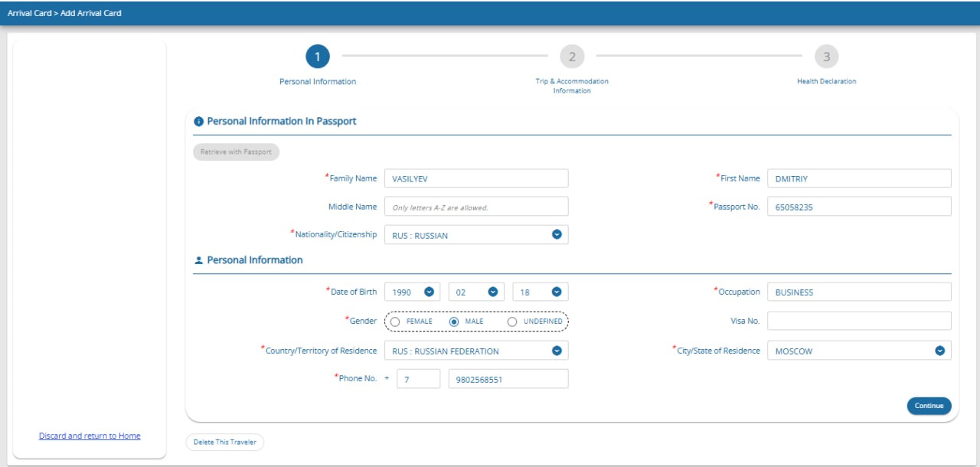The image size is (980, 467).
Task: Open the City/State of Residence dropdown
Action: [x=939, y=351]
